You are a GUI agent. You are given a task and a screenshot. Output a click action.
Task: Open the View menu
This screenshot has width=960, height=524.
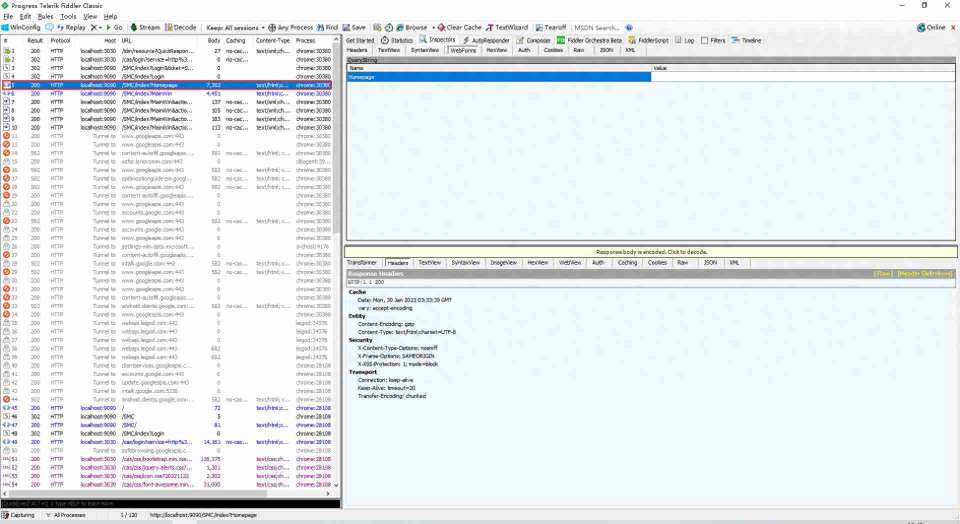click(x=90, y=17)
